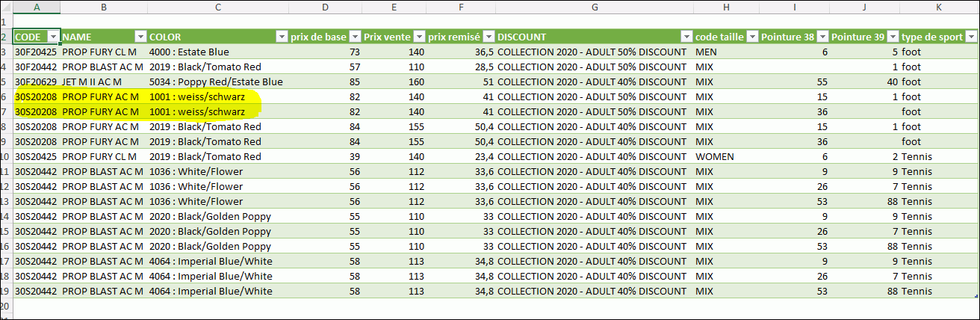
Task: Select row header 10
Action: pos(6,156)
